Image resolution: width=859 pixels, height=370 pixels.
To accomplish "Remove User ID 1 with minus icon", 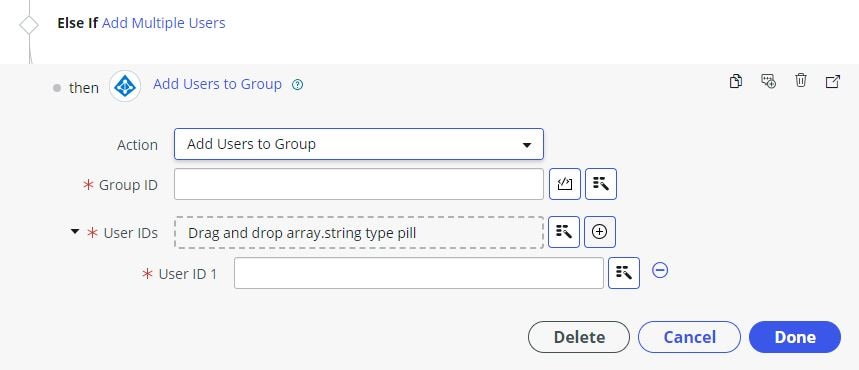I will (x=660, y=270).
